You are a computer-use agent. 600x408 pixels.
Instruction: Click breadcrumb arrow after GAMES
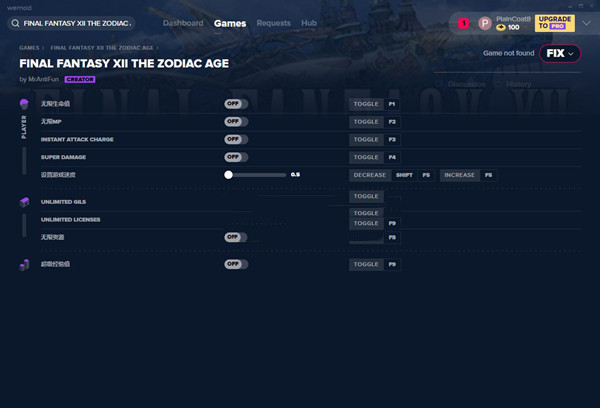[43, 48]
